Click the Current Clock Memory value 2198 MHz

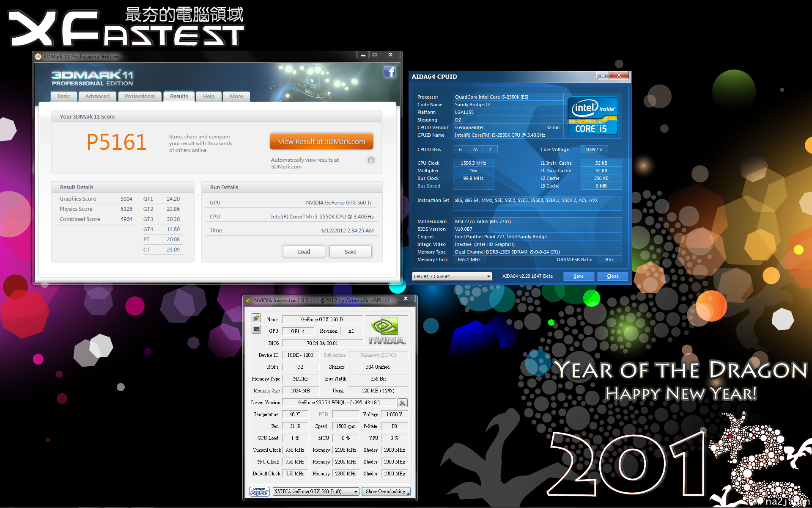(x=346, y=450)
